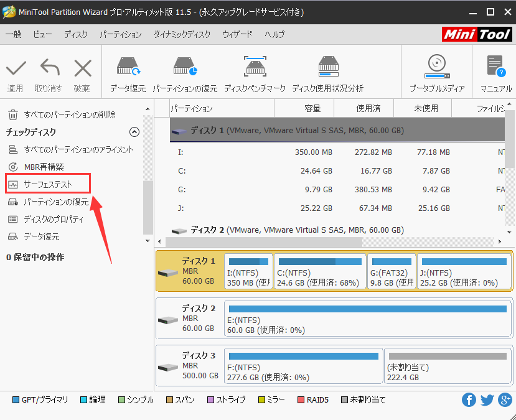Image resolution: width=516 pixels, height=420 pixels.
Task: Click the ミラー color swatch in the legend
Action: point(262,399)
